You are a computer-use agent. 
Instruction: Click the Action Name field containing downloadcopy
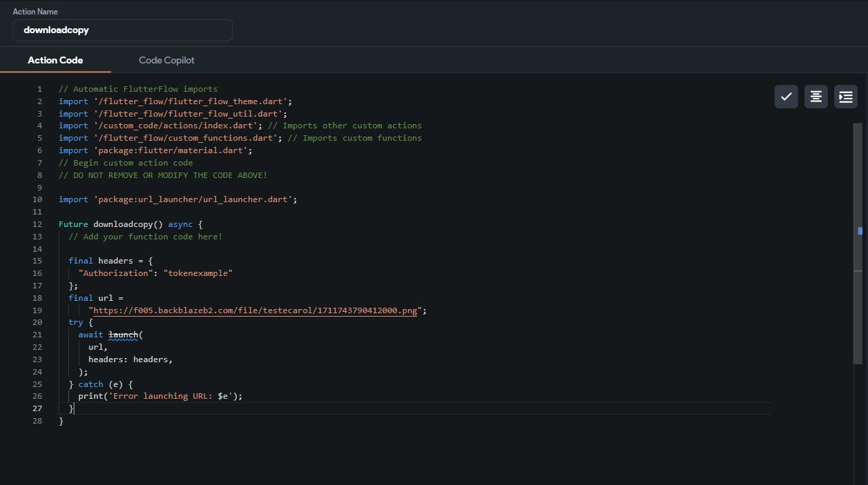122,30
